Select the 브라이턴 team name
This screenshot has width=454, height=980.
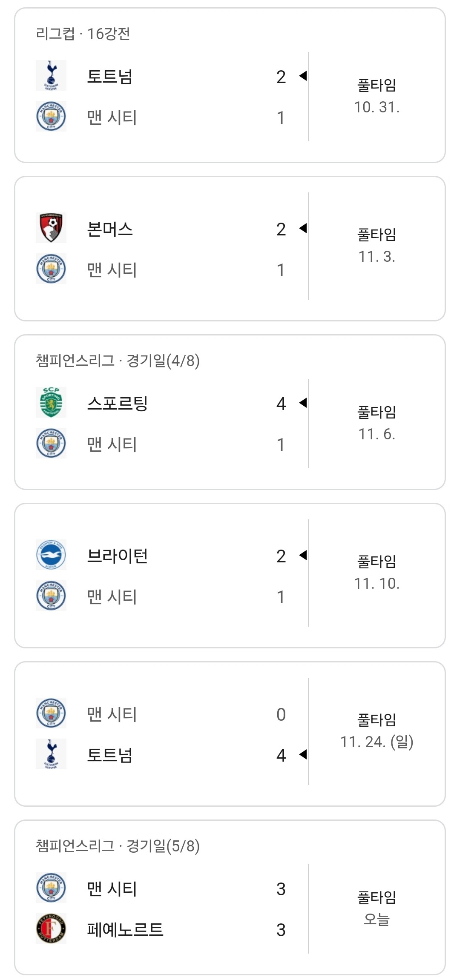tap(117, 556)
